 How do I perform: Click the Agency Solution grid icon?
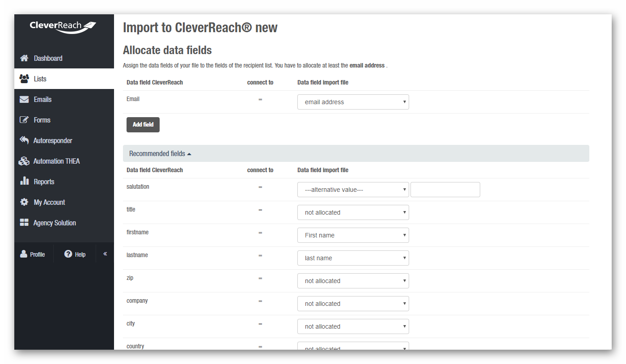point(24,223)
